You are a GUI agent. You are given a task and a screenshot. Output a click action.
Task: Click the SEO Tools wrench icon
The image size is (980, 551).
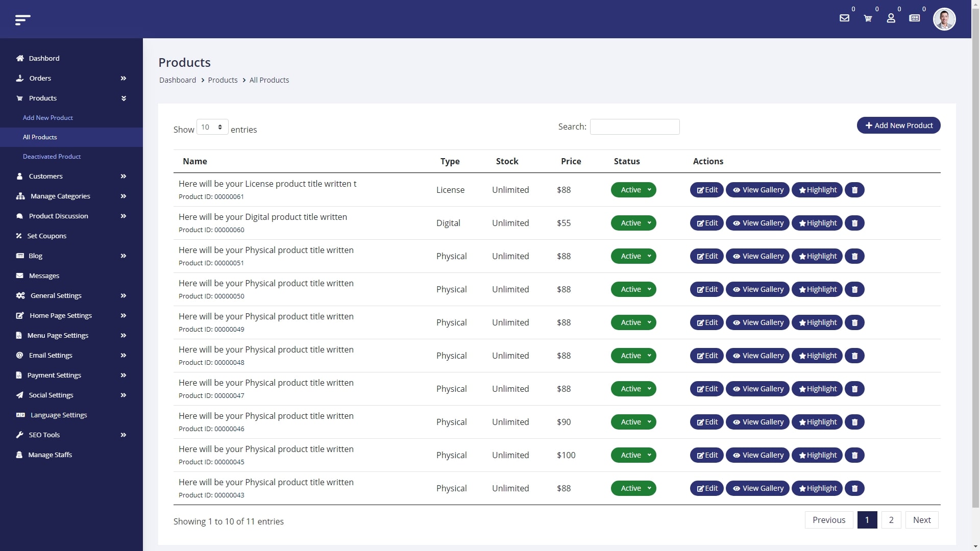[19, 435]
